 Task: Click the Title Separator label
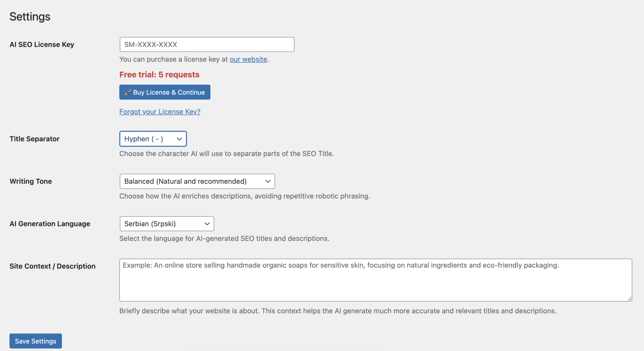(x=34, y=139)
